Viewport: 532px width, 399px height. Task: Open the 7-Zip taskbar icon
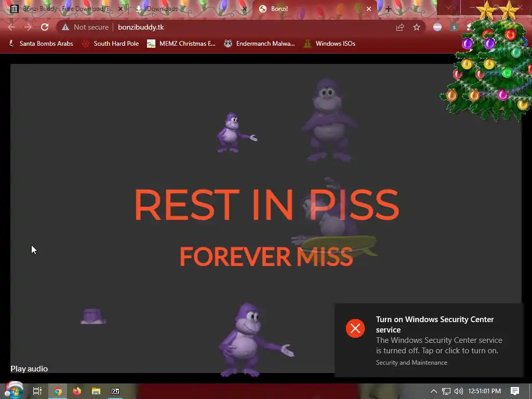pyautogui.click(x=115, y=391)
